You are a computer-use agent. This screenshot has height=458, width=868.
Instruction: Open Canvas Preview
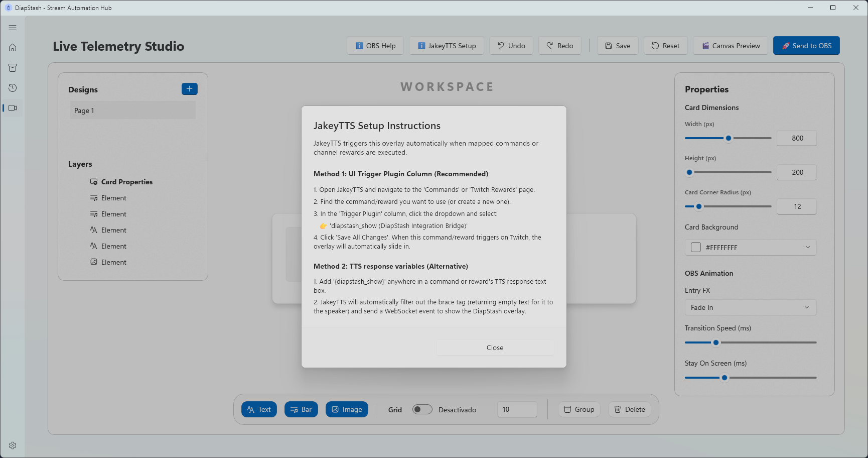pyautogui.click(x=731, y=46)
